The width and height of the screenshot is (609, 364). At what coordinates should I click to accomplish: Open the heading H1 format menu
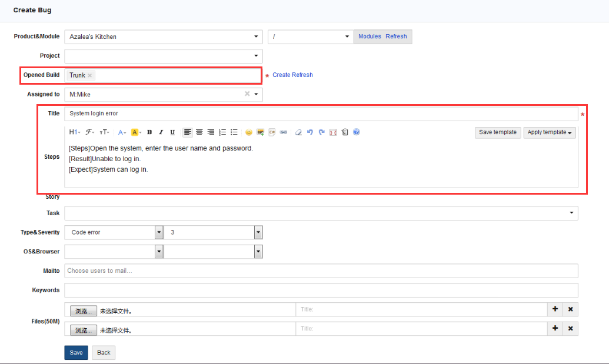[x=75, y=132]
